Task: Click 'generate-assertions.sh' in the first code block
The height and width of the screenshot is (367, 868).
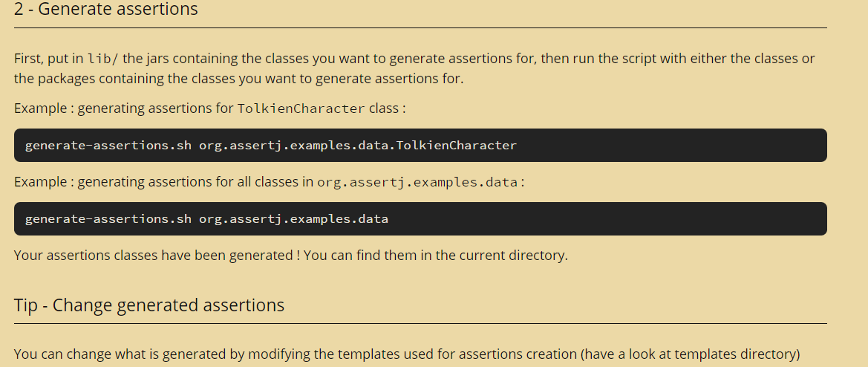Action: [x=108, y=146]
